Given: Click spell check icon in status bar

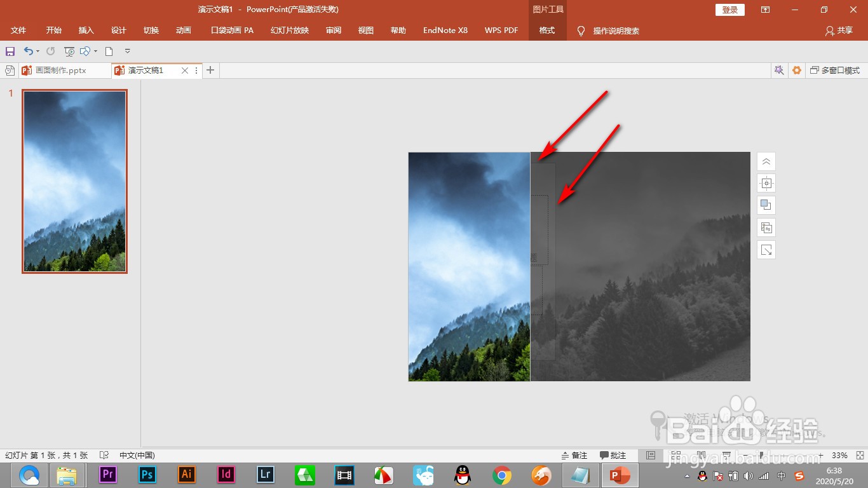Looking at the screenshot, I should click(x=104, y=456).
